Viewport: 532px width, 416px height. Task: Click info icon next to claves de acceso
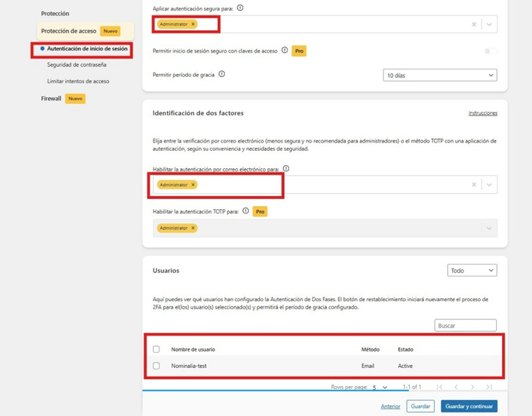point(285,50)
